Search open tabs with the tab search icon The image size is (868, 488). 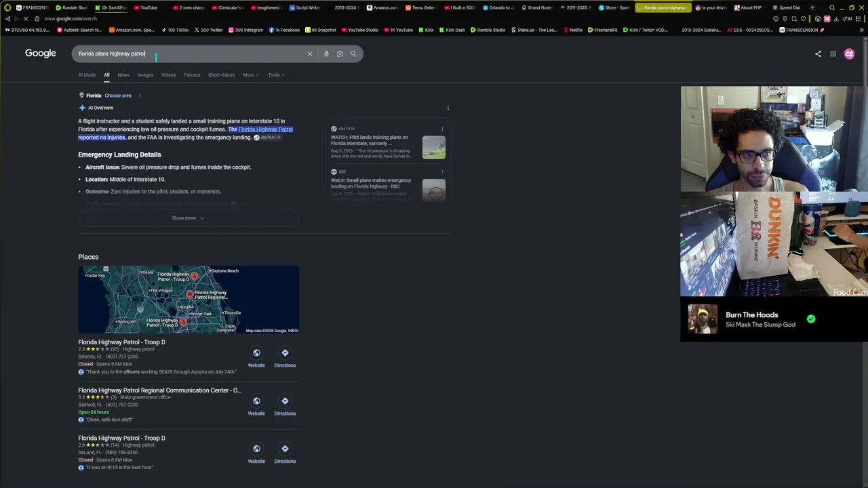832,7
